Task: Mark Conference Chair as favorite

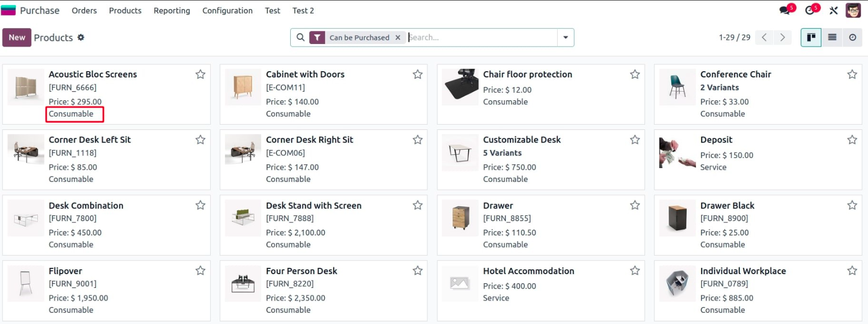Action: coord(852,75)
